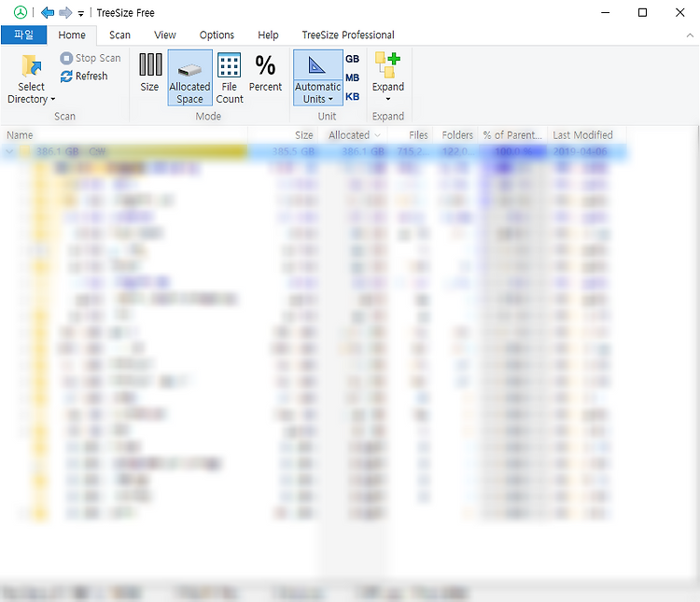The height and width of the screenshot is (602, 700).
Task: Collapse the ribbon with the chevron
Action: tap(690, 35)
